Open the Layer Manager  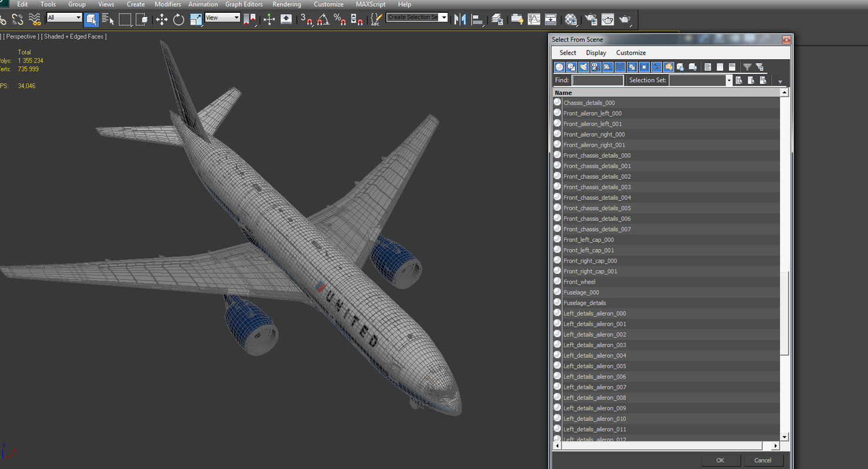click(x=497, y=19)
